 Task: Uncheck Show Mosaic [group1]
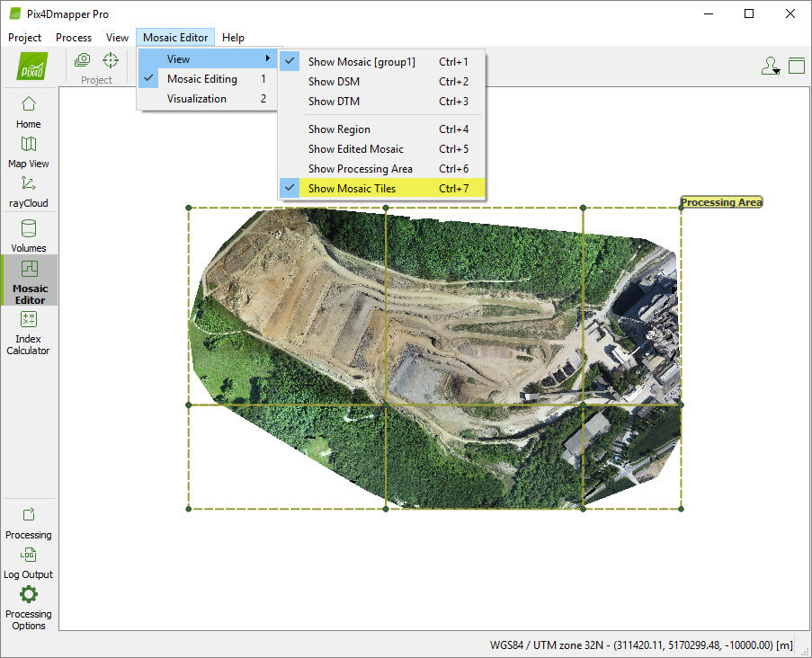[361, 62]
